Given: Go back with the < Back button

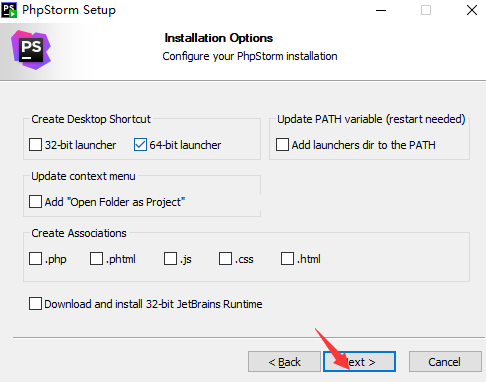Looking at the screenshot, I should [284, 362].
